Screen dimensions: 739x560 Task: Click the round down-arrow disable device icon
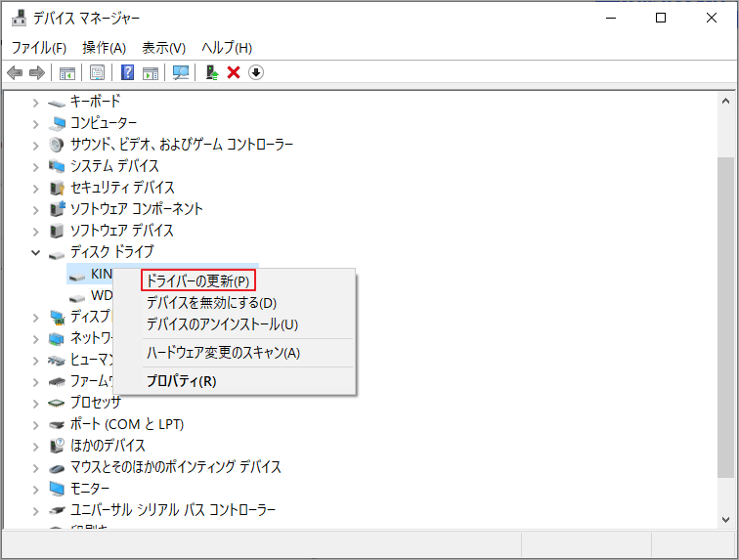point(256,72)
